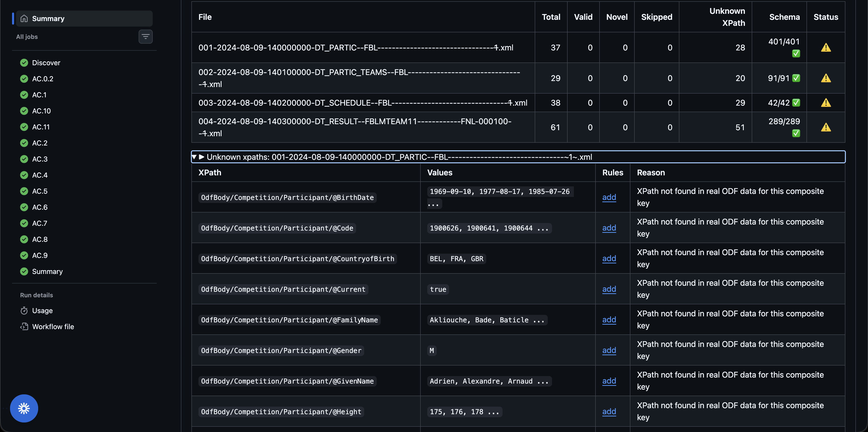Viewport: 868px width, 432px height.
Task: Open the jobs filter button
Action: (x=146, y=37)
